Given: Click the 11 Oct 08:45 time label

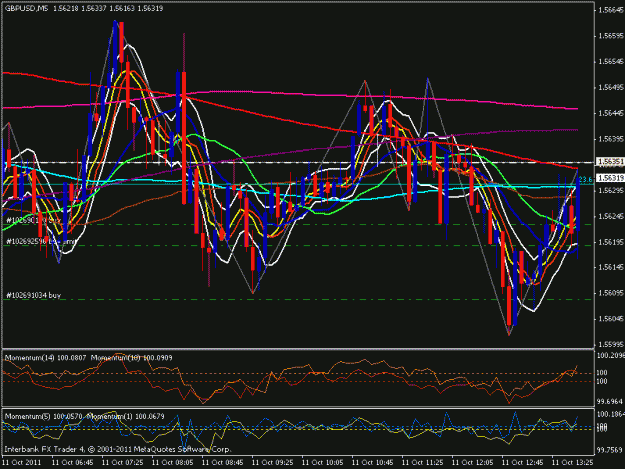Looking at the screenshot, I should pyautogui.click(x=222, y=463).
